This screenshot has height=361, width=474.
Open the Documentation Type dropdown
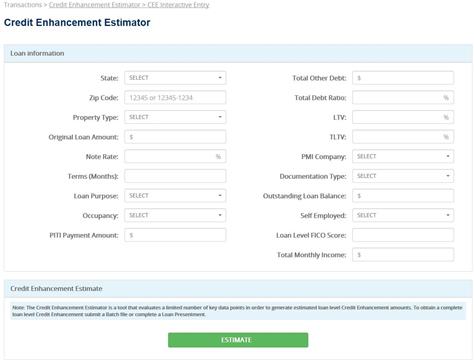pos(403,176)
